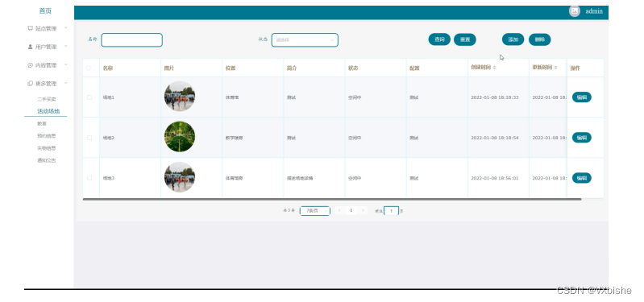Click the 内容管理 chat bubble icon

coord(30,65)
